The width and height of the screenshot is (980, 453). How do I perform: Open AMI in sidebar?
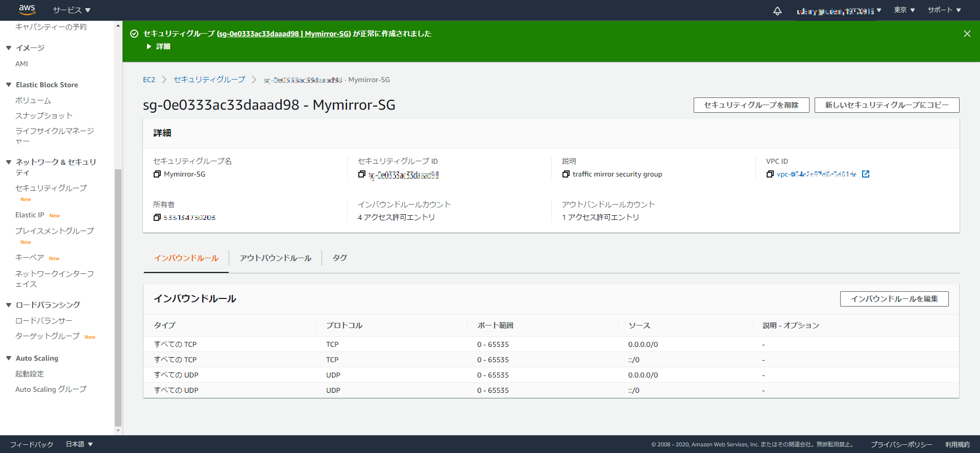tap(21, 64)
